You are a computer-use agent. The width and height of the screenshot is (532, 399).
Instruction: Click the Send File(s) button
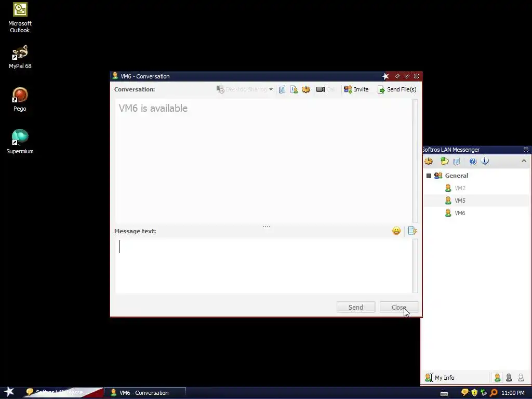point(397,89)
